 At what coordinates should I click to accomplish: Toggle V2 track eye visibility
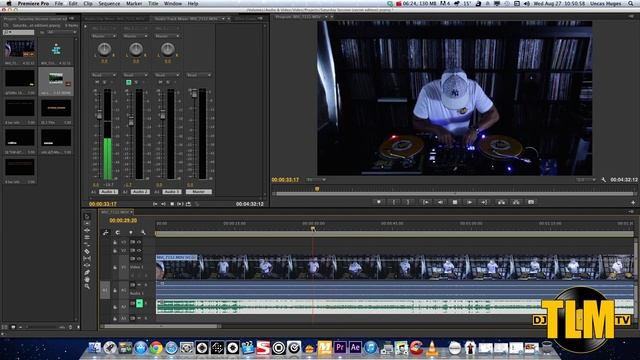click(139, 250)
